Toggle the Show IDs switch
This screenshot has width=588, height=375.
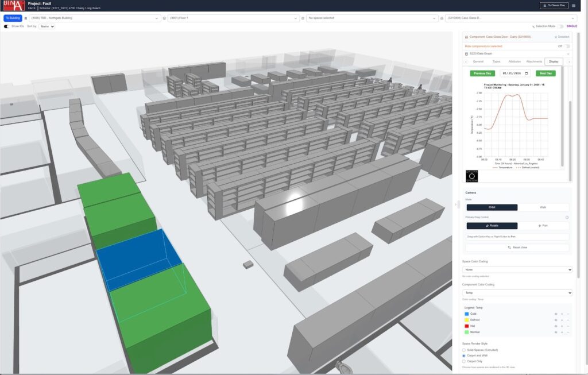[7, 26]
